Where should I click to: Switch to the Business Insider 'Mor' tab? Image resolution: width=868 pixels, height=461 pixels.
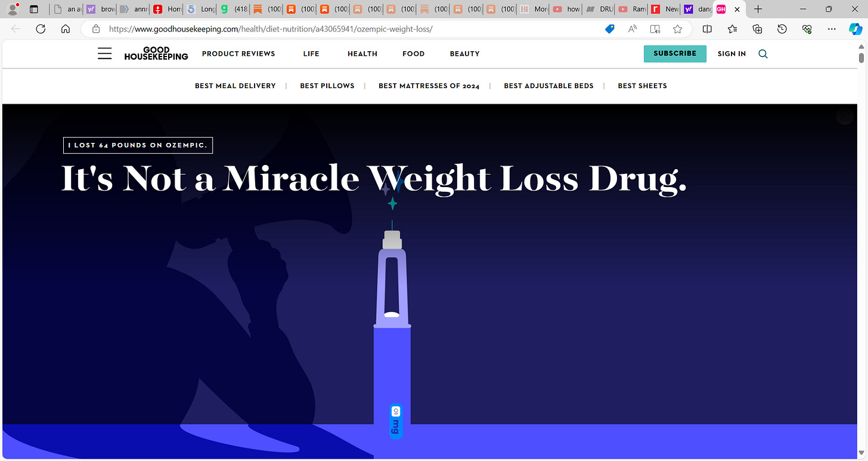coord(534,10)
